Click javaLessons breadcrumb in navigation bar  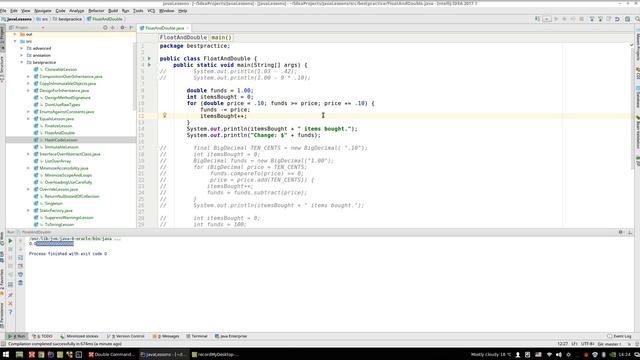pos(17,19)
